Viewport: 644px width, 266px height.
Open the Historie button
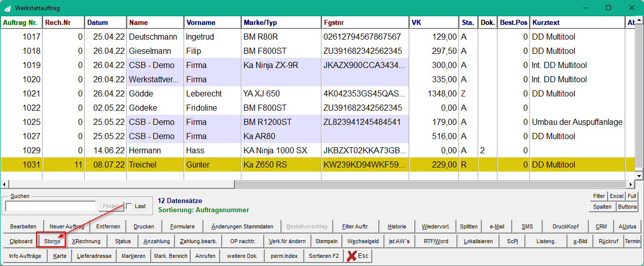coord(397,226)
